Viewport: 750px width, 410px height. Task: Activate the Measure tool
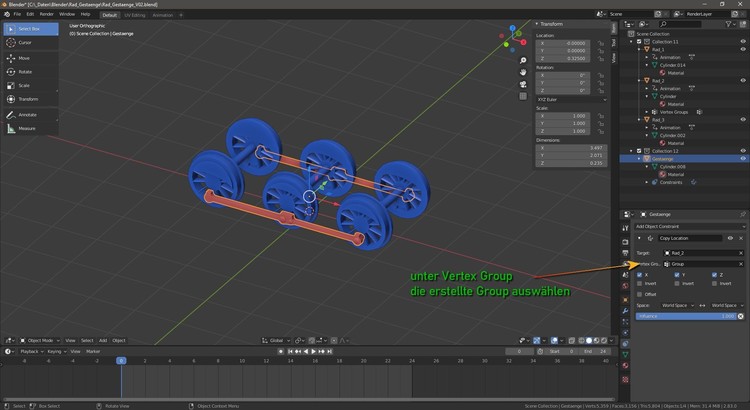point(26,129)
